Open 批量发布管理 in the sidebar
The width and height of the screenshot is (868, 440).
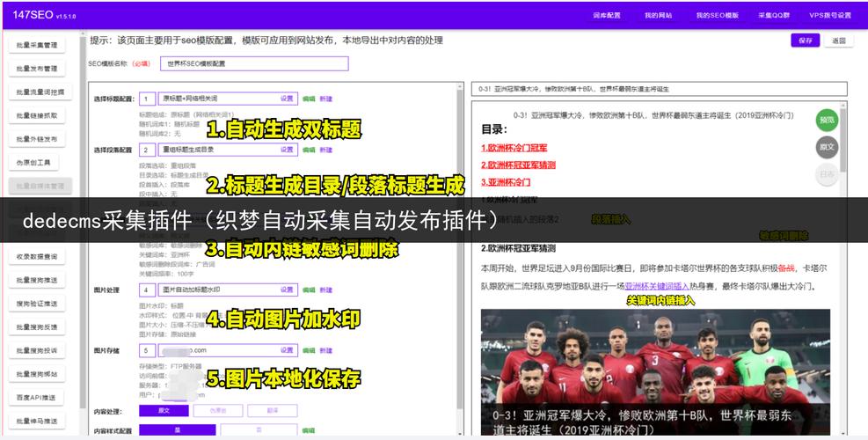(x=37, y=69)
